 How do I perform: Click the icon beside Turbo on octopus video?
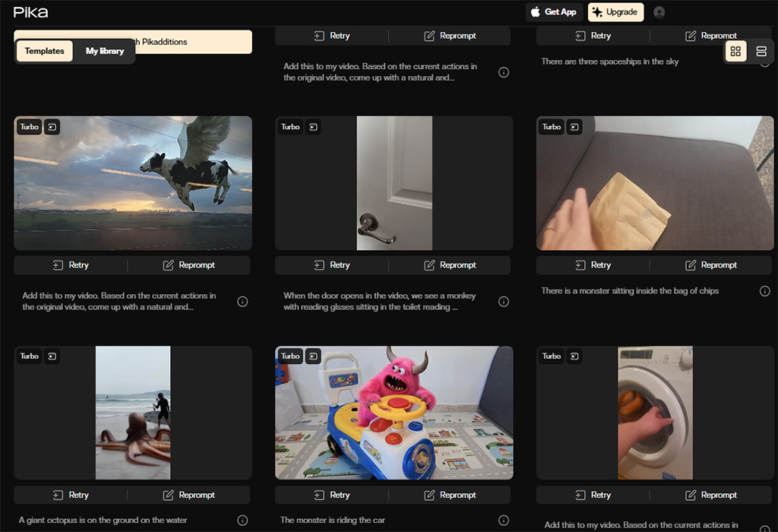(52, 356)
